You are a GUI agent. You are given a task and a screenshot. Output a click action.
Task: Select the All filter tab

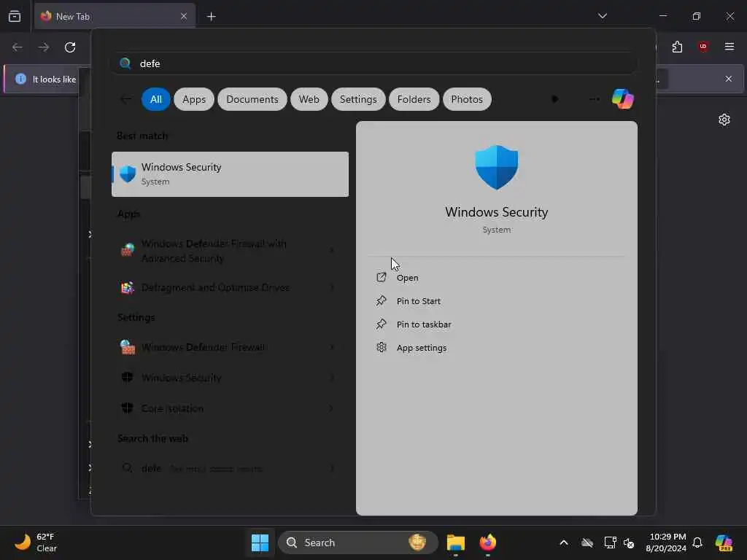click(156, 99)
